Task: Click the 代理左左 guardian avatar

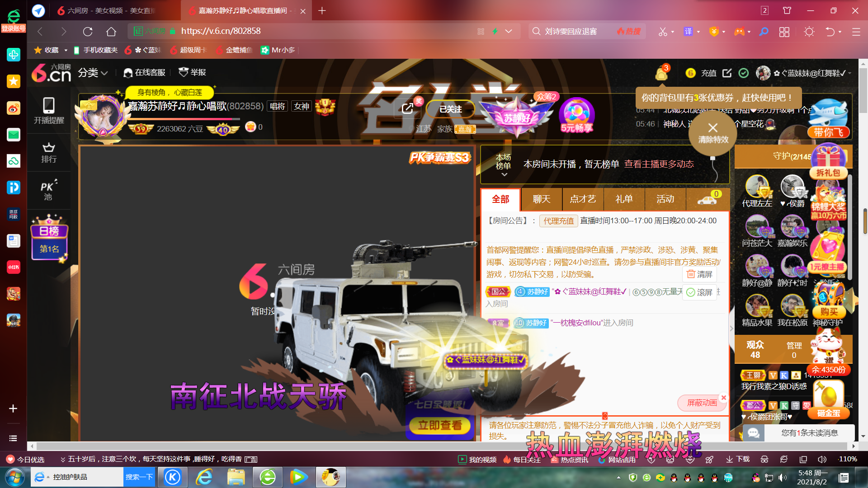Action: 757,186
